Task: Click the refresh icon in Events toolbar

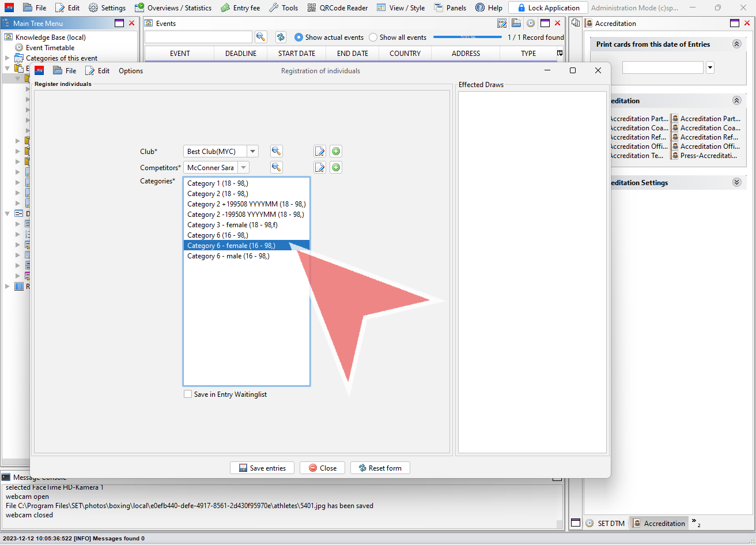Action: click(x=281, y=37)
